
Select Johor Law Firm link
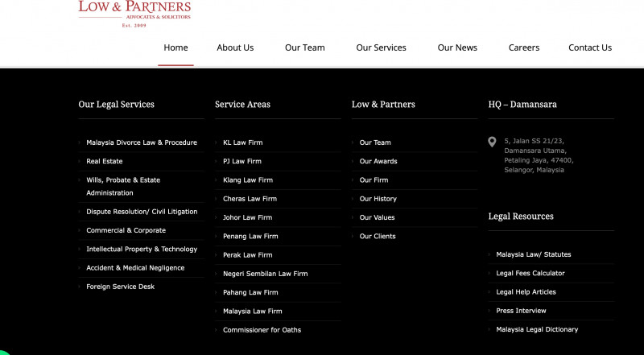[x=247, y=218]
